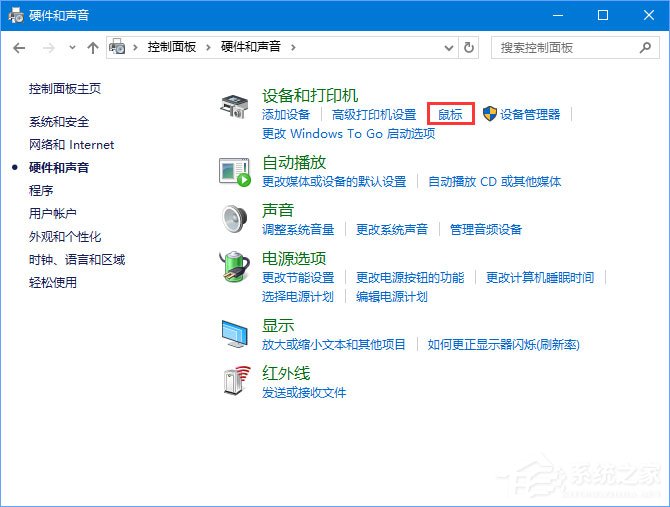
Task: Open 高级打印机设置
Action: [374, 114]
